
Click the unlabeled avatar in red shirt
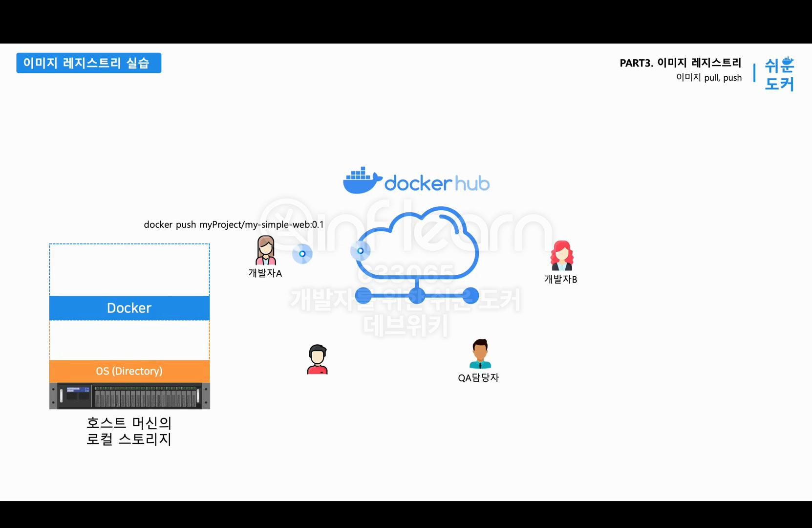pos(318,359)
